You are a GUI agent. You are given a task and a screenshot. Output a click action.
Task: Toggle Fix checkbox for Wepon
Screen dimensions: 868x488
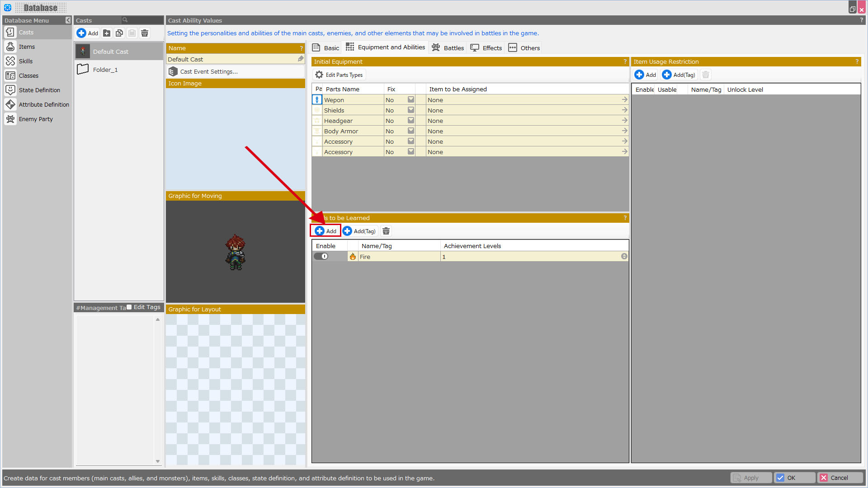click(411, 99)
